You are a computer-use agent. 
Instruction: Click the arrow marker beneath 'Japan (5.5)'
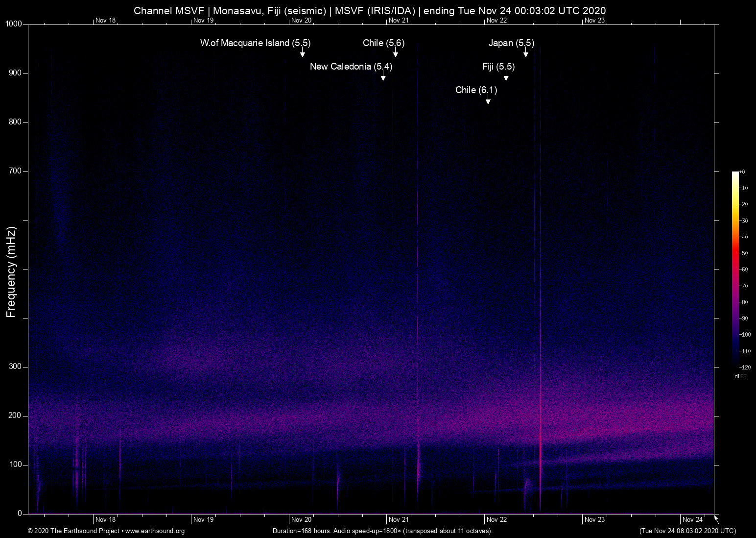point(526,52)
